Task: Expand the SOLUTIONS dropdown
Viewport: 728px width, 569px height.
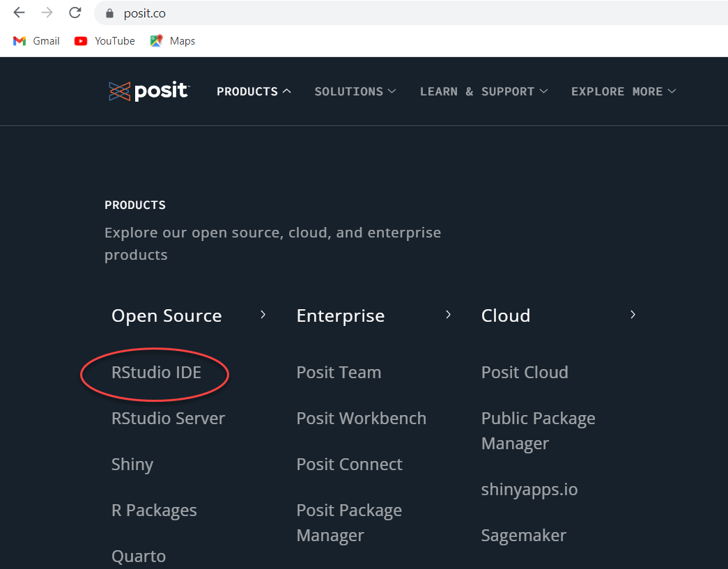Action: [x=355, y=91]
